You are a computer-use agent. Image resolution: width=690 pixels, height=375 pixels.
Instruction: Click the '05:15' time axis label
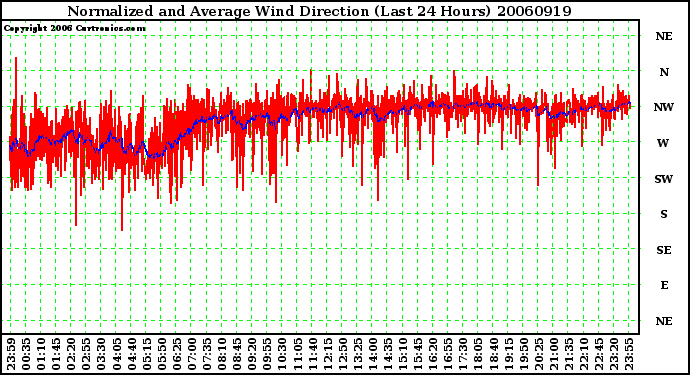147,354
